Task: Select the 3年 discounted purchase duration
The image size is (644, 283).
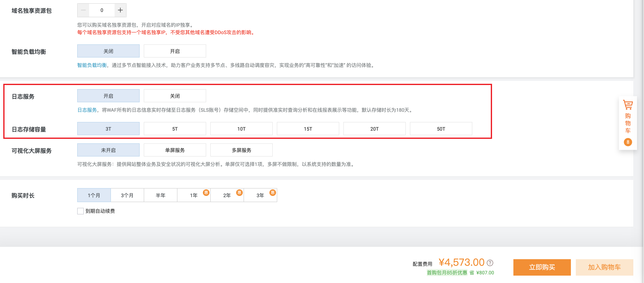Action: pyautogui.click(x=260, y=195)
